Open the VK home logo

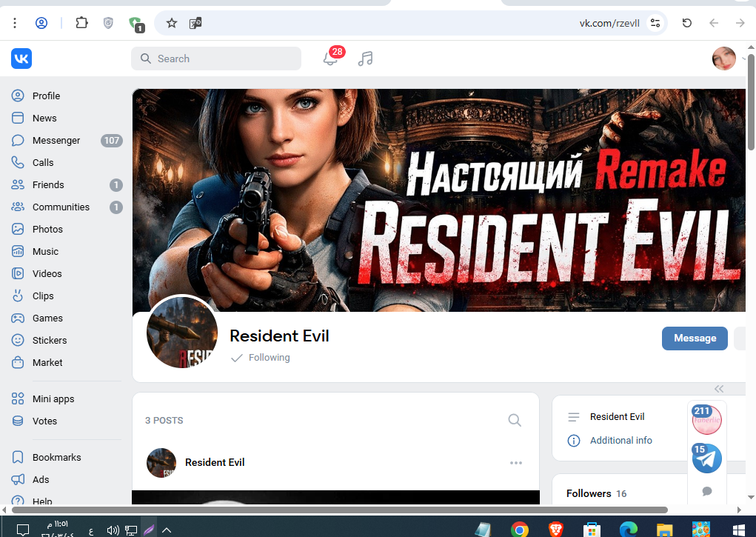click(x=21, y=59)
